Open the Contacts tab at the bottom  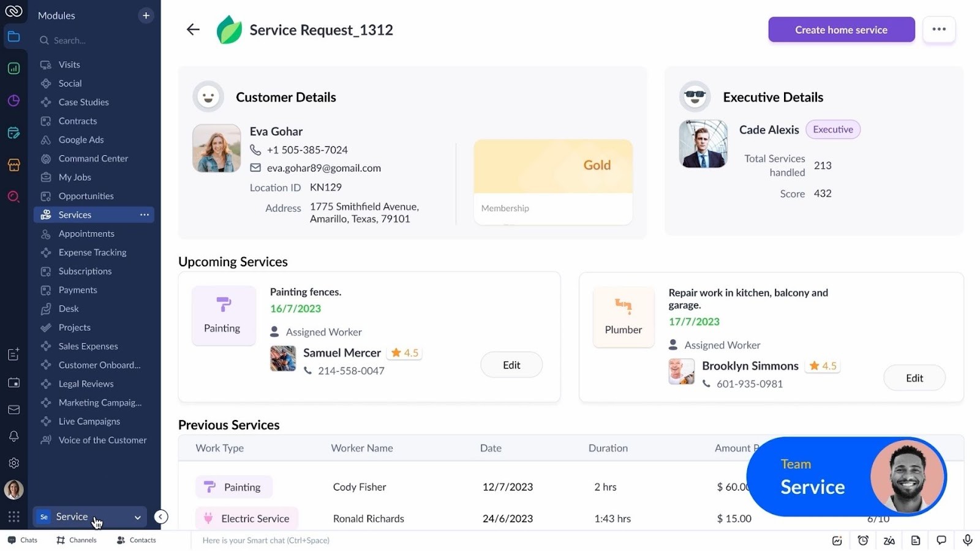point(136,540)
